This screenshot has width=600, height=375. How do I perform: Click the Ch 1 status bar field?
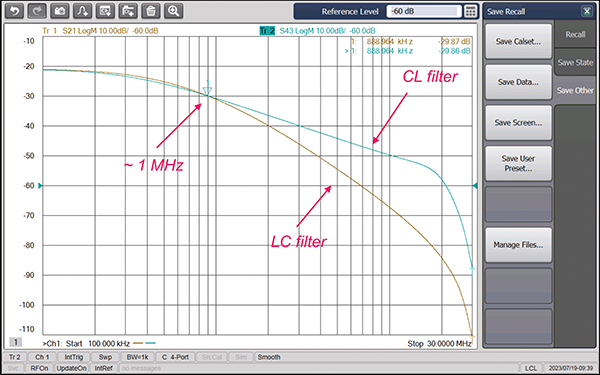click(42, 357)
